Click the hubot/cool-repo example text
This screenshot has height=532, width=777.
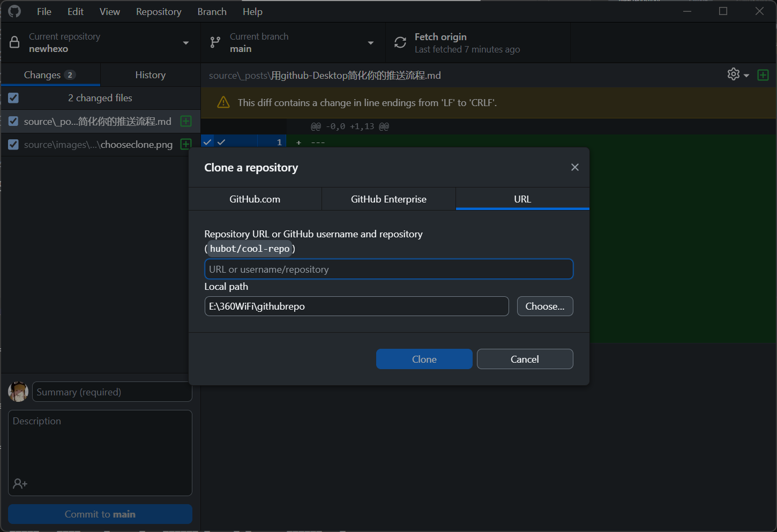250,249
